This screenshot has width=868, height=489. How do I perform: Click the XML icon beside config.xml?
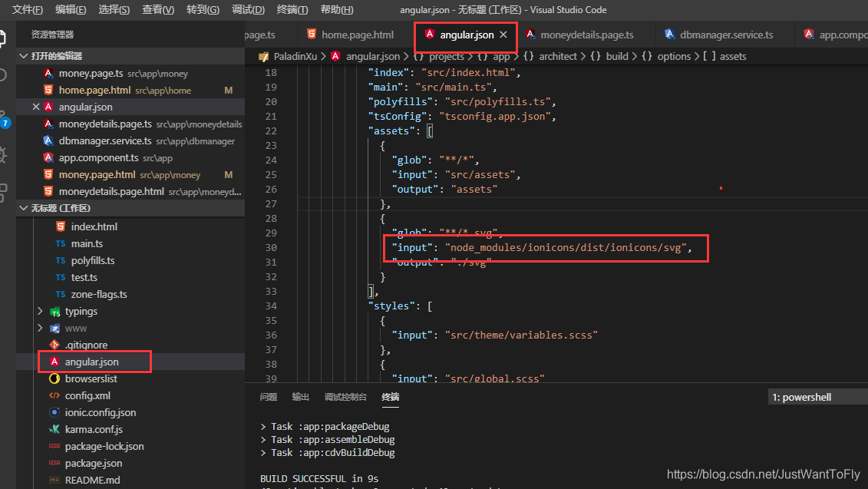[54, 395]
